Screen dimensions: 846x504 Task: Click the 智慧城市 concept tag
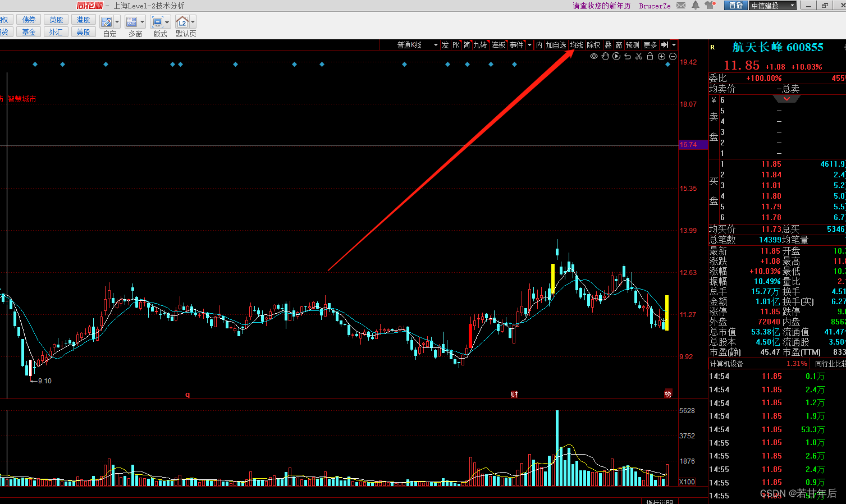(x=22, y=99)
